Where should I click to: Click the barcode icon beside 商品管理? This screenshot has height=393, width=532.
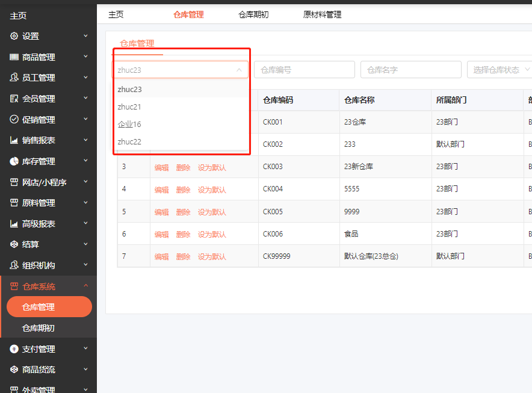click(x=14, y=57)
